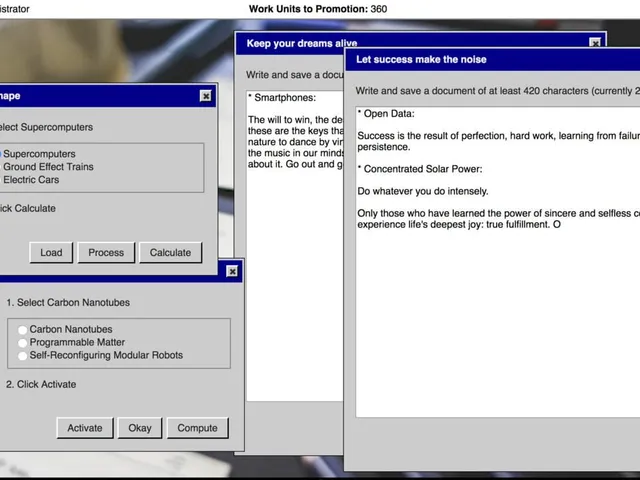Close the 'Keep your dreams alive' window
The width and height of the screenshot is (640, 480).
click(595, 43)
